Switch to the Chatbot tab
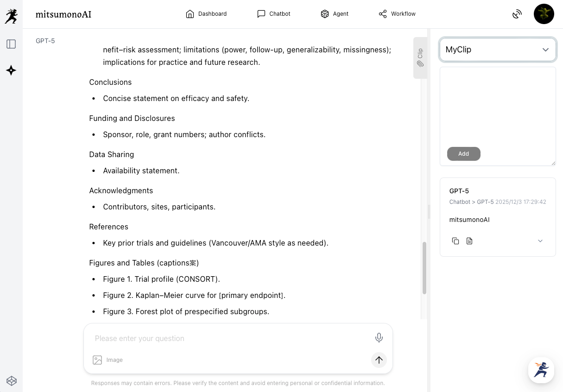The height and width of the screenshot is (392, 563). 274,14
